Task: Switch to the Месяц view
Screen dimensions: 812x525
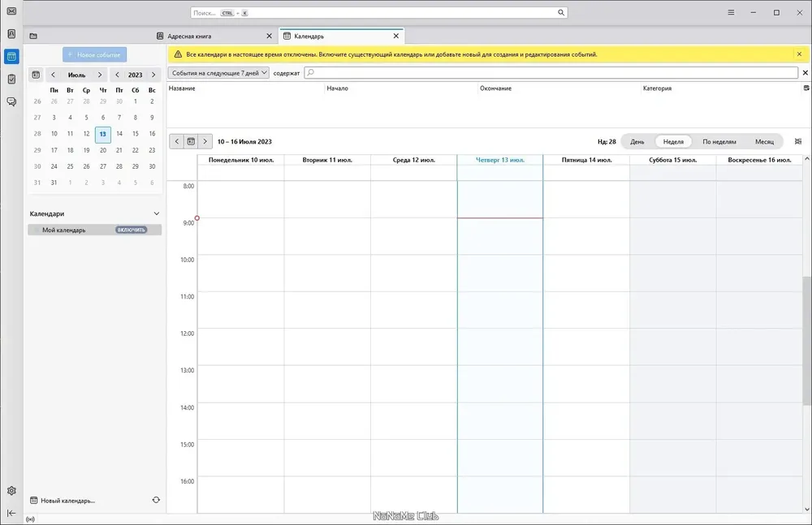Action: (x=764, y=141)
